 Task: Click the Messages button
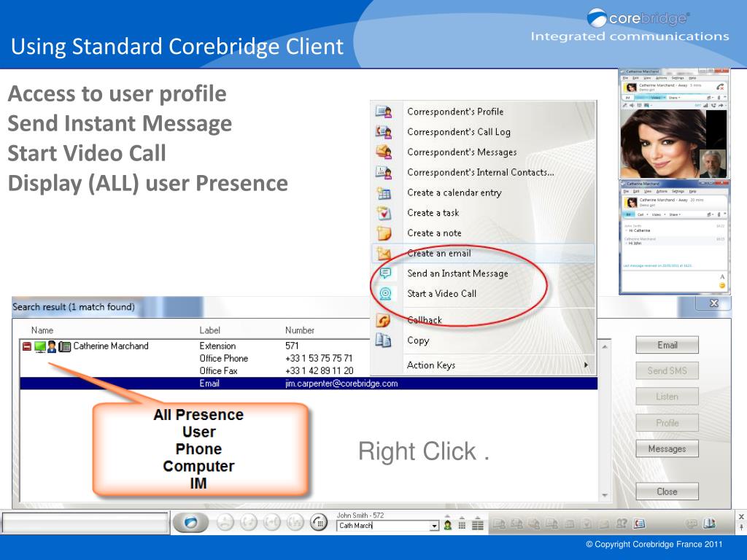667,448
